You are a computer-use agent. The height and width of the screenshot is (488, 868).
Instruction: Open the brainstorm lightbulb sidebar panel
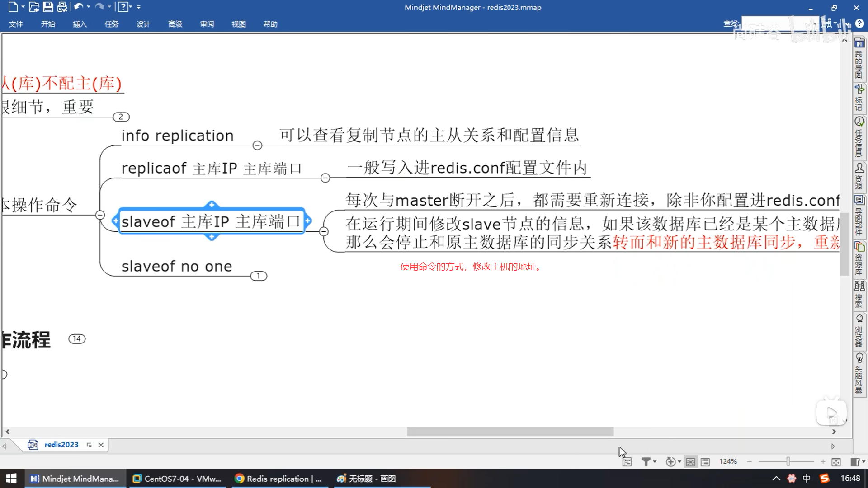859,358
